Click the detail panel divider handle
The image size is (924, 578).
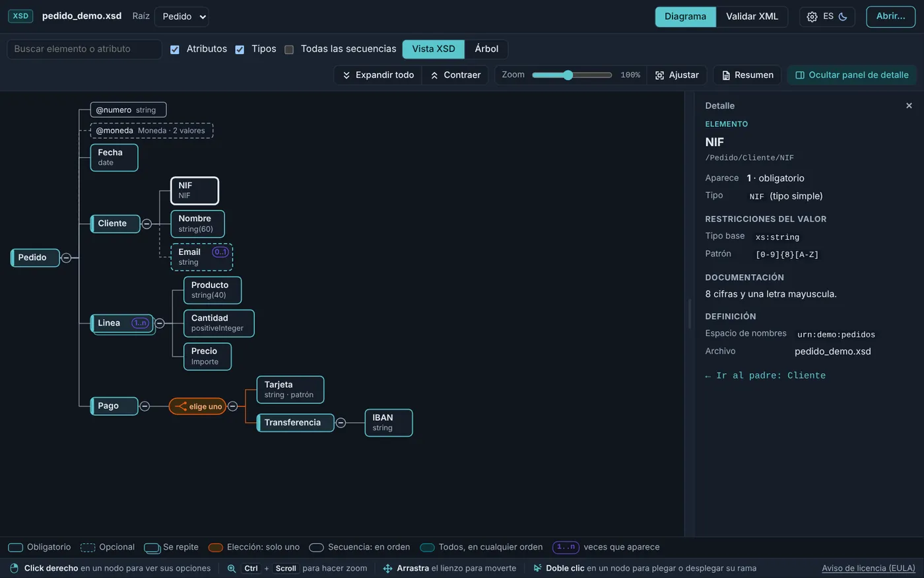[x=690, y=314]
